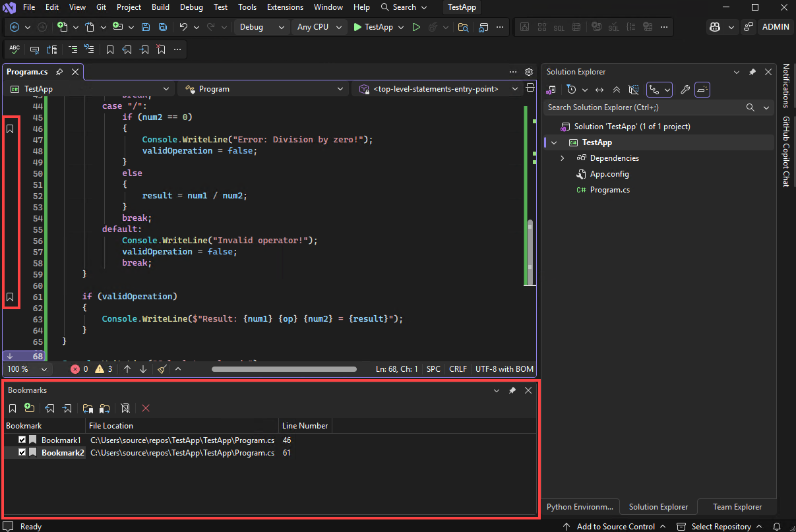
Task: Sync with Active Document in Solution Explorer
Action: 599,89
